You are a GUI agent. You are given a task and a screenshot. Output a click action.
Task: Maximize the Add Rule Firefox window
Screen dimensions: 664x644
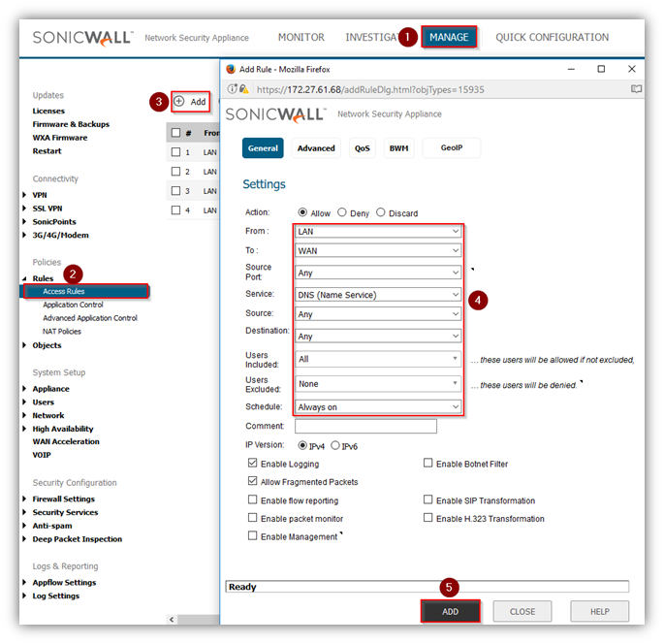(601, 69)
